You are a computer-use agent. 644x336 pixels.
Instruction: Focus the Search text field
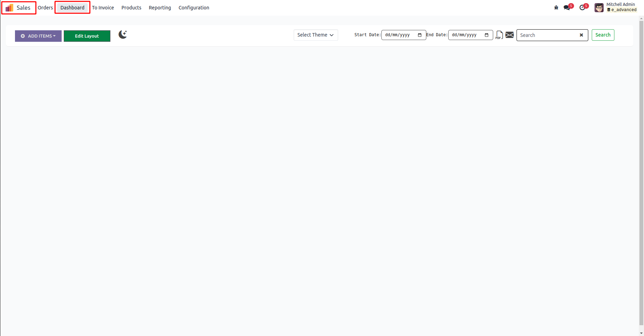pos(552,35)
